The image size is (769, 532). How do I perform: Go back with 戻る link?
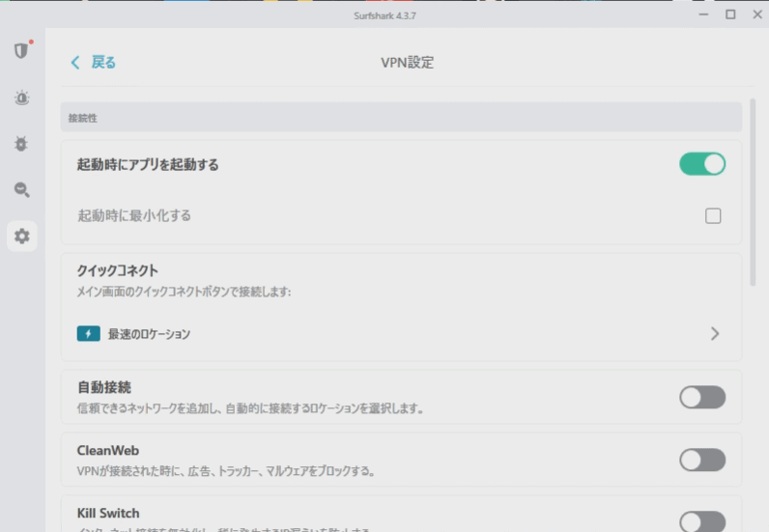(x=103, y=62)
